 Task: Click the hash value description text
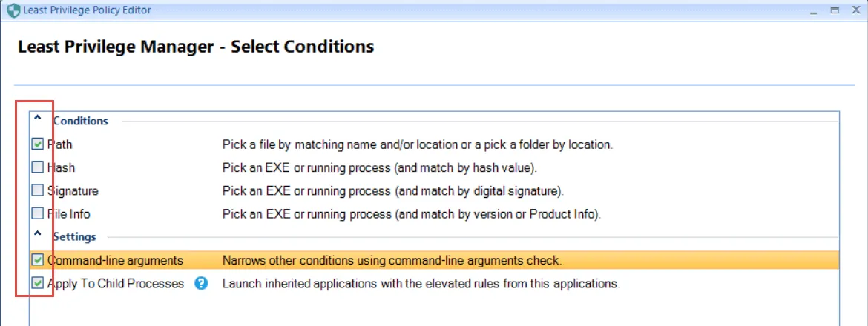tap(379, 167)
